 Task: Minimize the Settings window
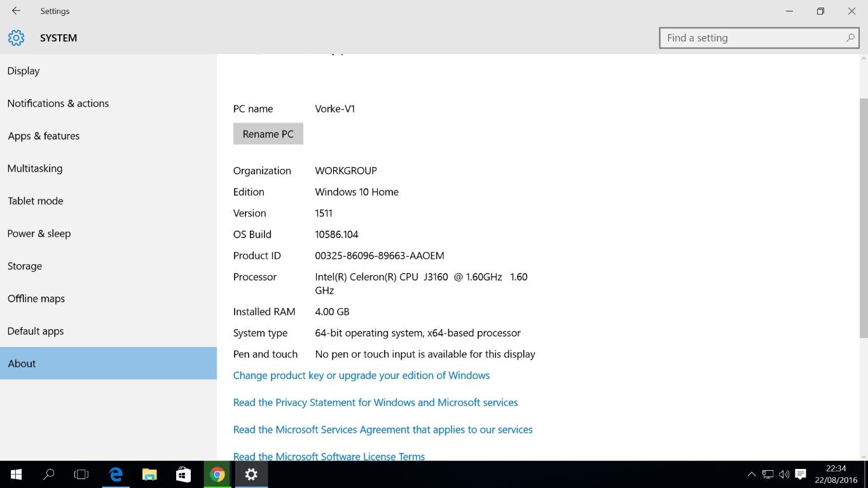(790, 11)
